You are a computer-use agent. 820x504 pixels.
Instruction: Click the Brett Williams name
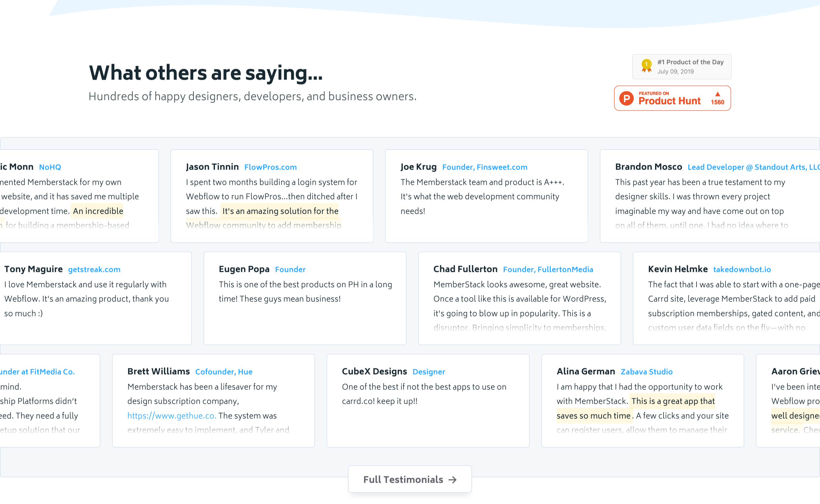pyautogui.click(x=158, y=371)
